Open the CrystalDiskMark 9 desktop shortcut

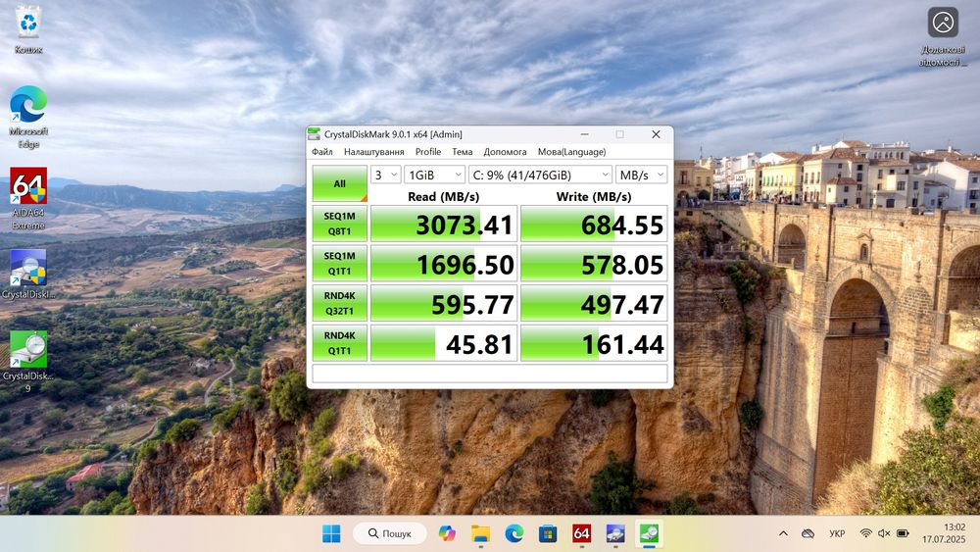point(28,362)
